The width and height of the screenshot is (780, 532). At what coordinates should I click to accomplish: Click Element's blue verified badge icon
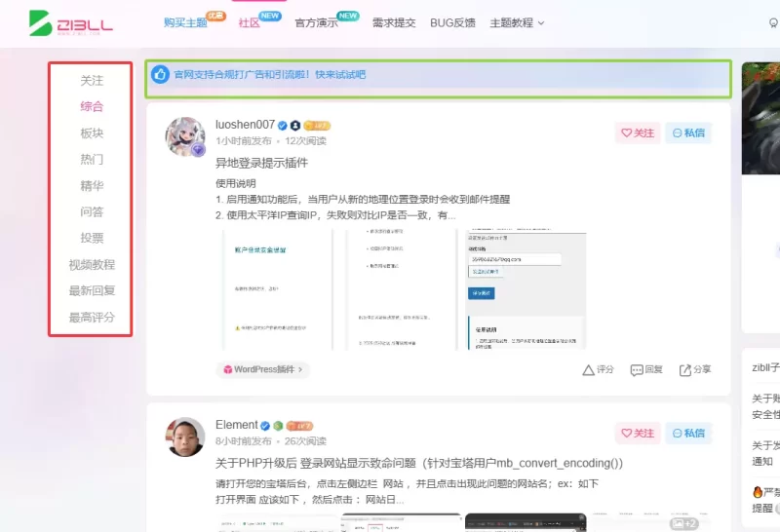(265, 426)
